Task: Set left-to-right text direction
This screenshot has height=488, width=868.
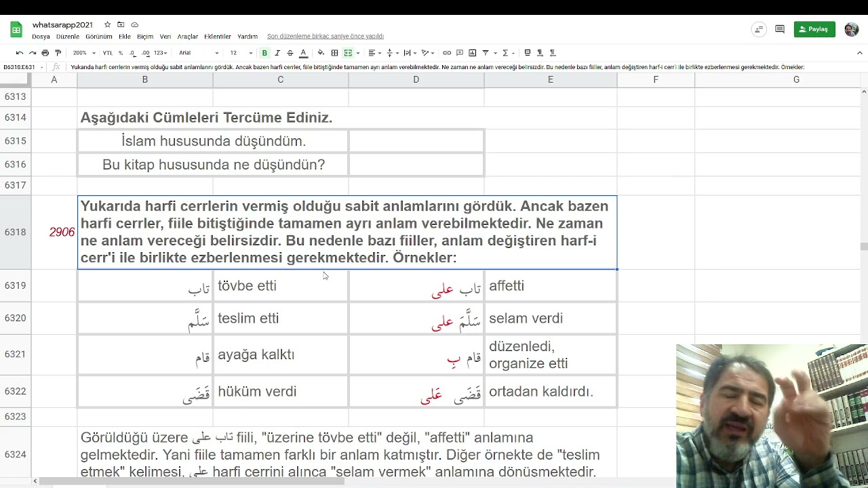Action: tap(540, 53)
